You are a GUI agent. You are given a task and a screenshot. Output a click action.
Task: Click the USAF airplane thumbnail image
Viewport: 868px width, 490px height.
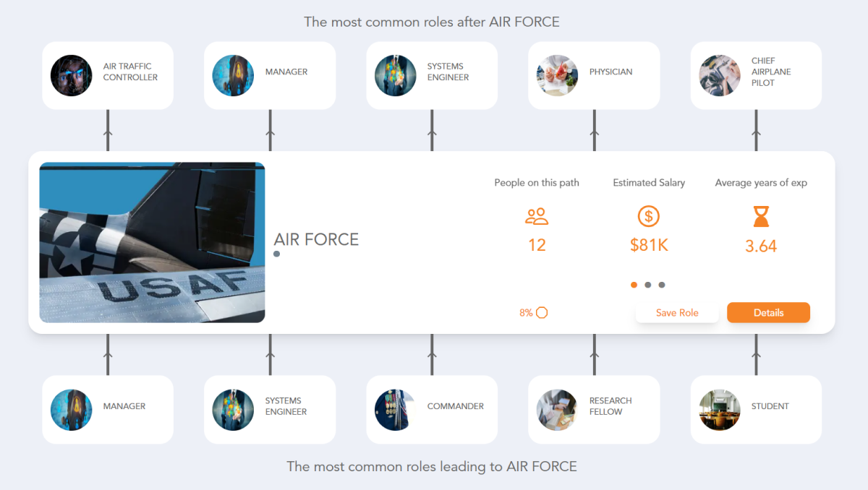[x=153, y=242]
